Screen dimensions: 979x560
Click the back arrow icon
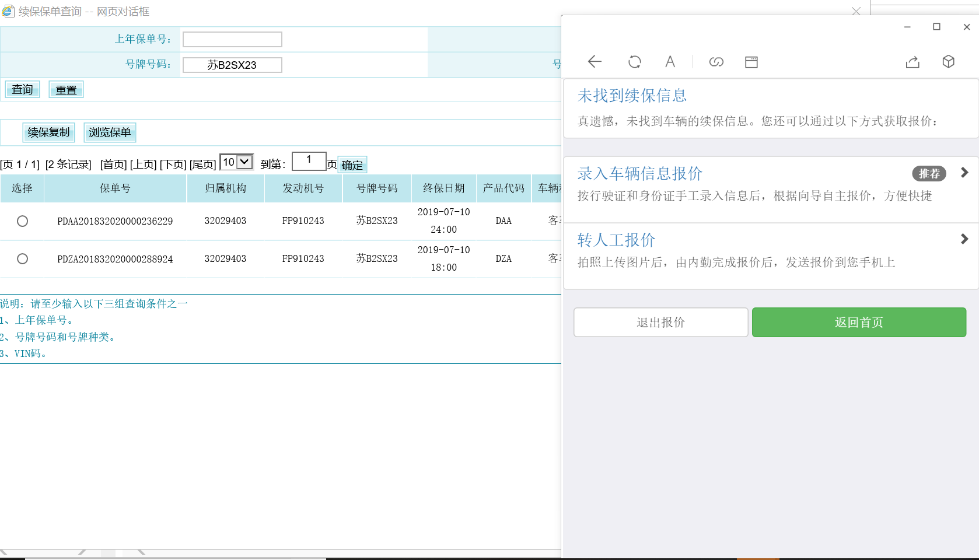pos(595,62)
